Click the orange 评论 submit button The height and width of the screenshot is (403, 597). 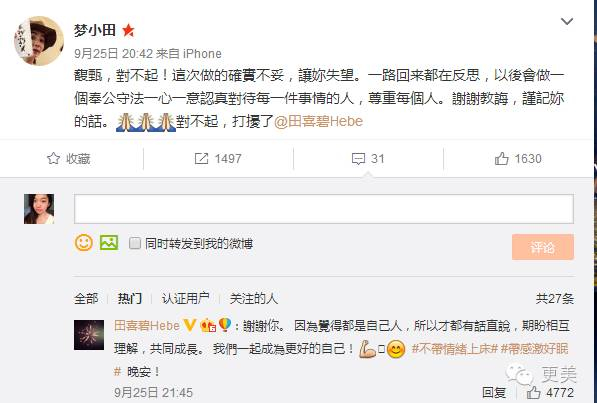click(543, 247)
